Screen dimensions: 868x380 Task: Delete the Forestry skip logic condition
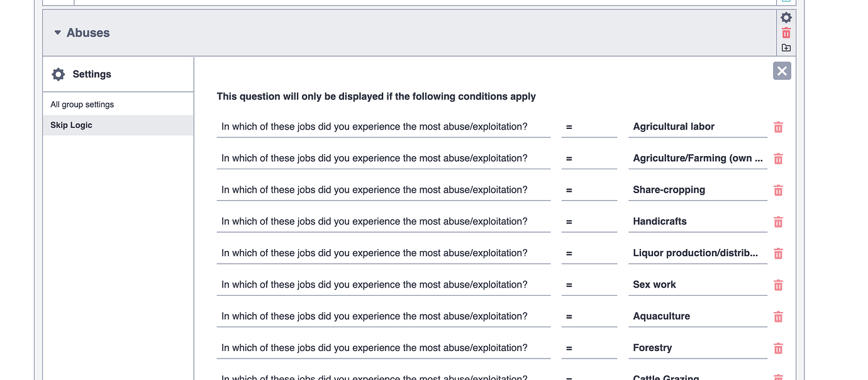[778, 347]
